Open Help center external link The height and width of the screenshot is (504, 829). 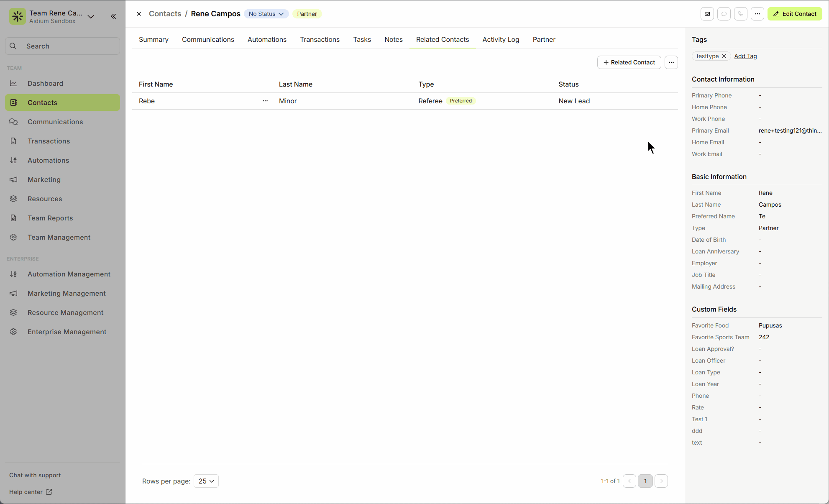click(x=31, y=492)
